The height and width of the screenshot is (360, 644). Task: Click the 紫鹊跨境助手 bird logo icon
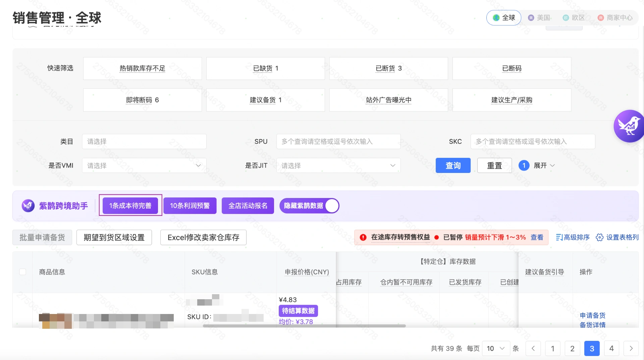coord(28,206)
